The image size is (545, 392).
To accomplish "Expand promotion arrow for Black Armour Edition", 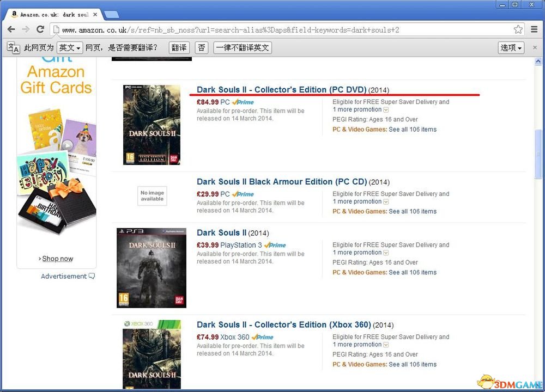I will [386, 202].
